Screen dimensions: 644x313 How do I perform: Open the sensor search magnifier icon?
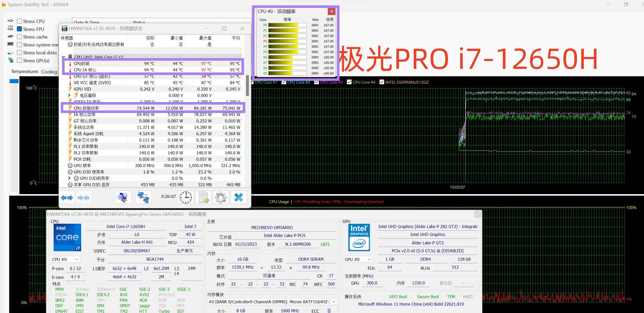click(x=123, y=197)
